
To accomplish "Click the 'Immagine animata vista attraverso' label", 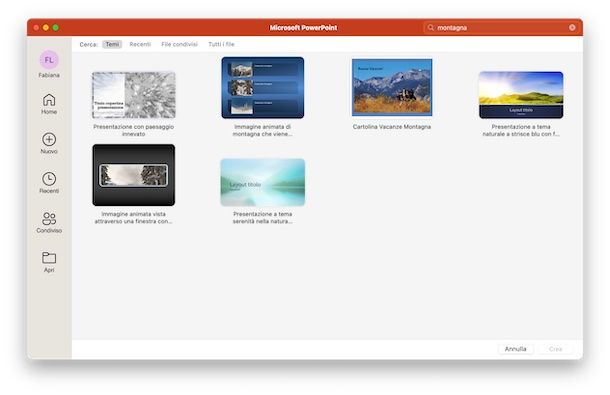I will point(133,218).
